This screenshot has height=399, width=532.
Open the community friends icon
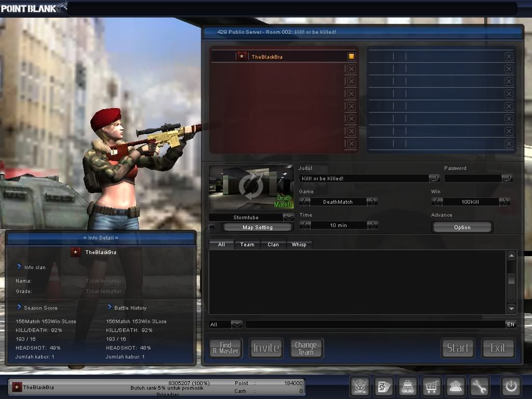(455, 386)
